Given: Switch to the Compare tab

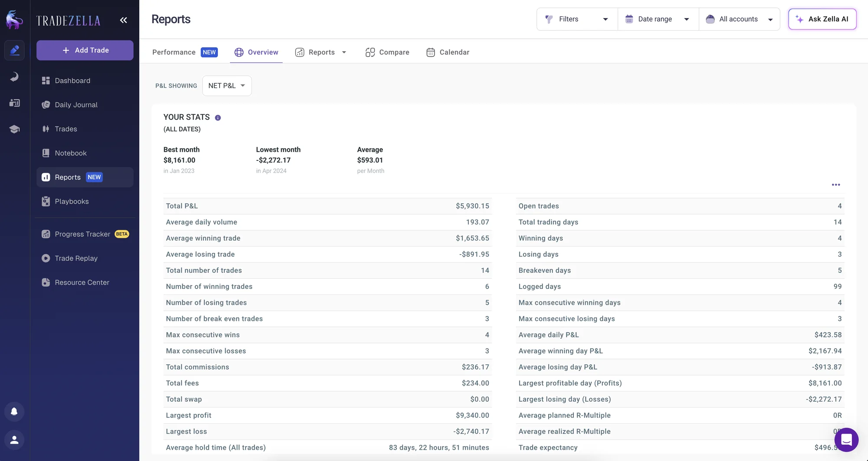Looking at the screenshot, I should point(387,52).
